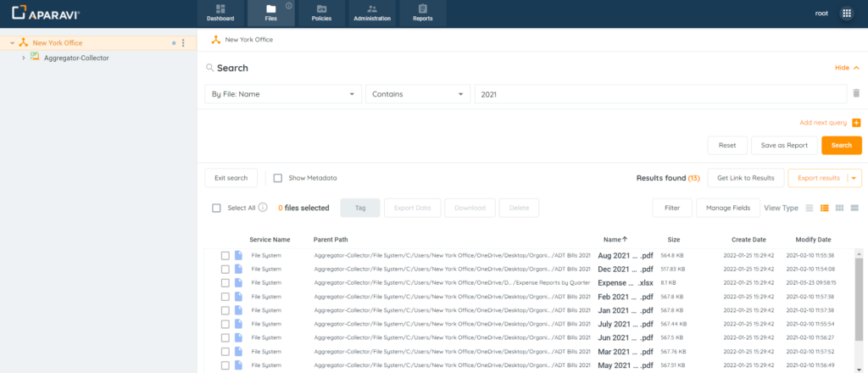Open the apps grid menu beside root
The height and width of the screenshot is (373, 868).
[x=846, y=14]
